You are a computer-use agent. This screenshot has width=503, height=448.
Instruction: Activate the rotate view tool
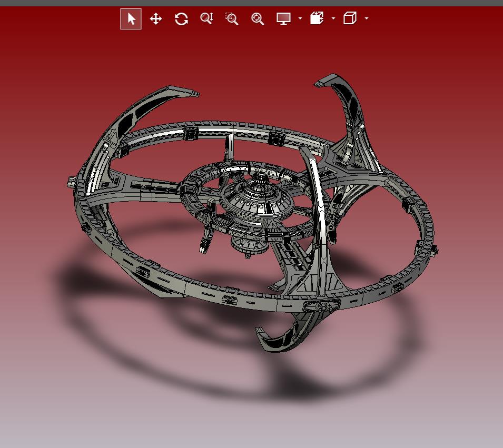point(181,19)
